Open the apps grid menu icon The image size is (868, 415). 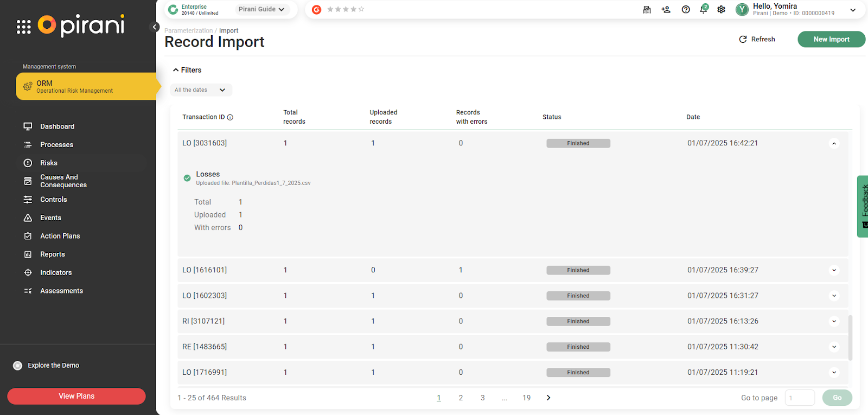[23, 27]
